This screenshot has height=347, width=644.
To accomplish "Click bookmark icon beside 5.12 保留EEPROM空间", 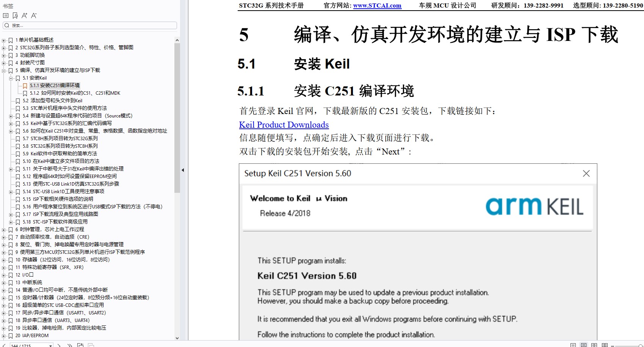I will [18, 177].
